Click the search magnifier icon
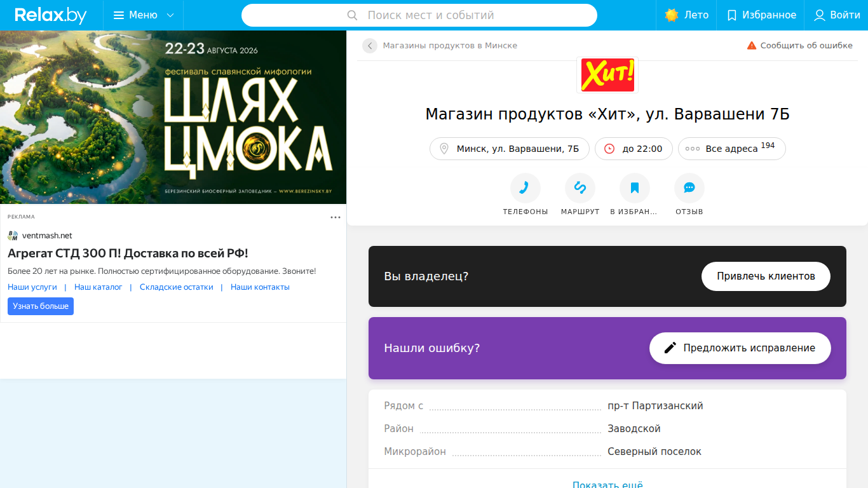 tap(353, 15)
